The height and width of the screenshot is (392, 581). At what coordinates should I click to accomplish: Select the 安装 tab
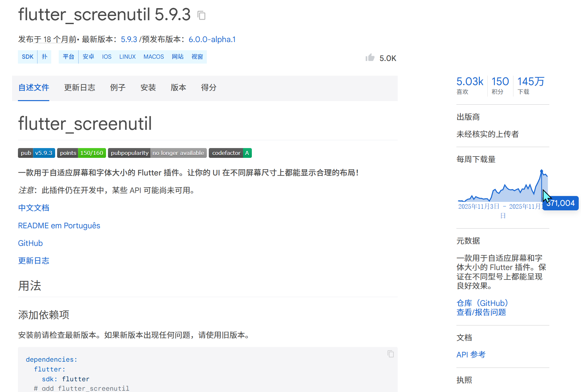(x=148, y=88)
